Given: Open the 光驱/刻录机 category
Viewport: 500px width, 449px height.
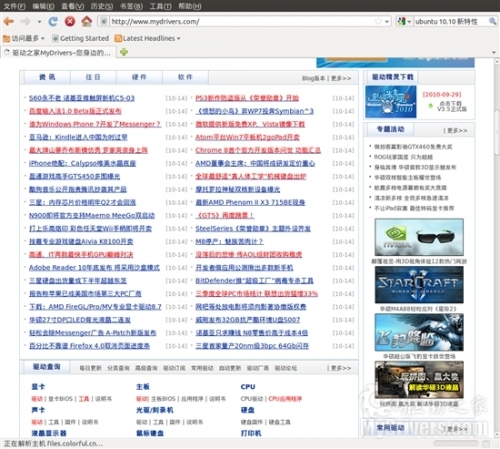Looking at the screenshot, I should [154, 410].
